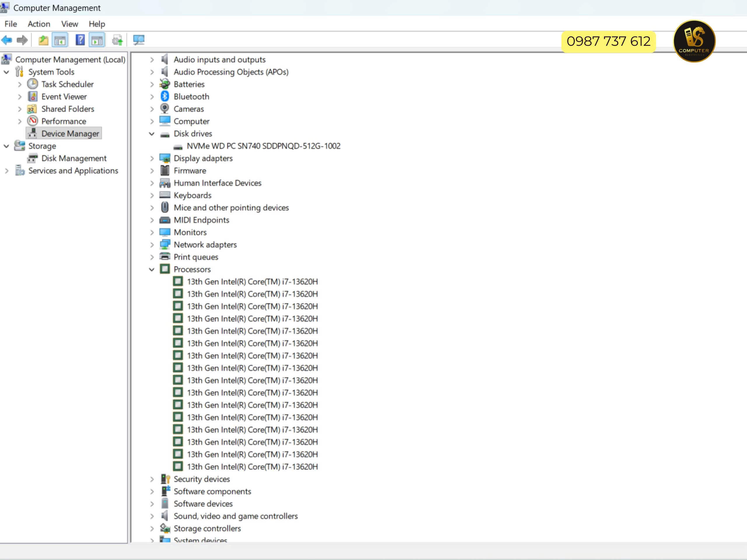The height and width of the screenshot is (560, 747).
Task: Open the View menu
Action: click(x=69, y=24)
